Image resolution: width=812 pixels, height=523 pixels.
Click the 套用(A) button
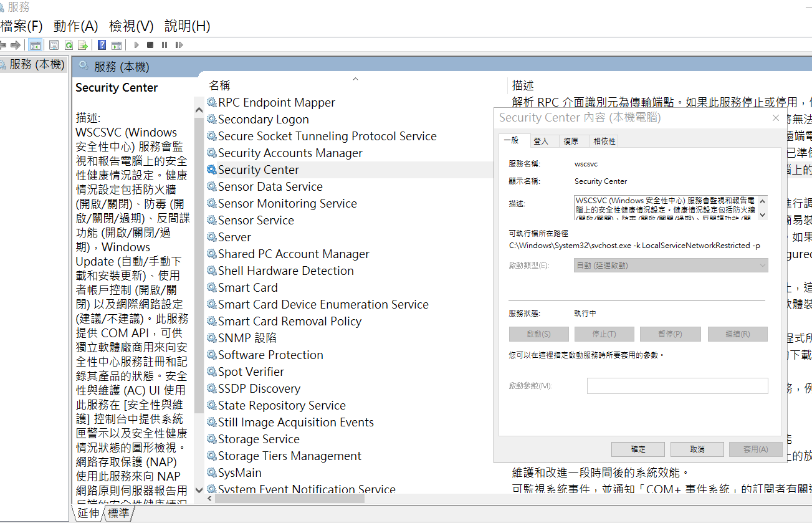tap(755, 449)
